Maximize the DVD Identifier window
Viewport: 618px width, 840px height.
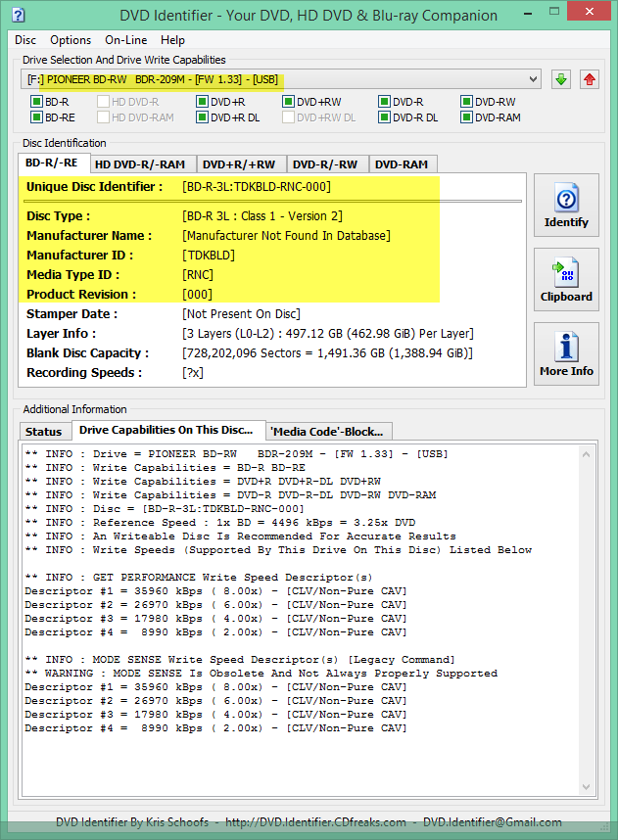[554, 12]
